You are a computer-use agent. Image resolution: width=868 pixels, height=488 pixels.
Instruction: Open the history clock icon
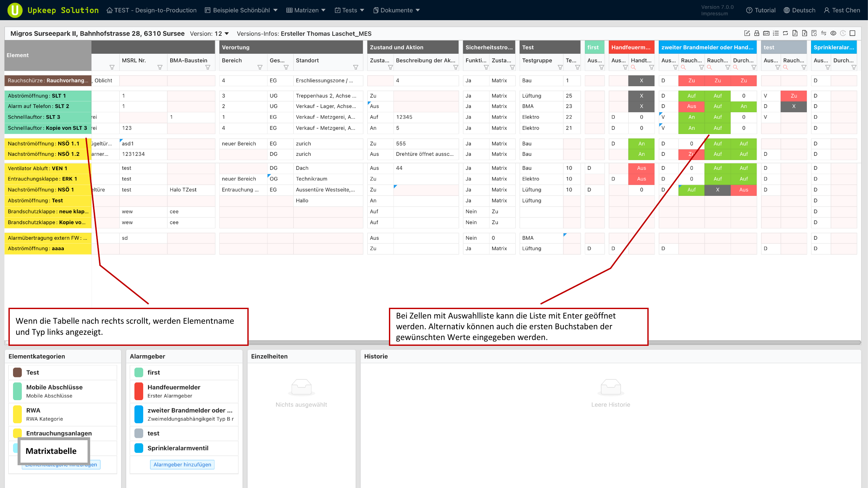pyautogui.click(x=843, y=33)
